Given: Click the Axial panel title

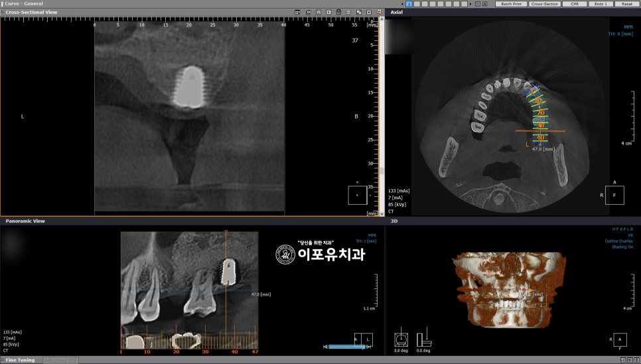Looking at the screenshot, I should pyautogui.click(x=397, y=12).
